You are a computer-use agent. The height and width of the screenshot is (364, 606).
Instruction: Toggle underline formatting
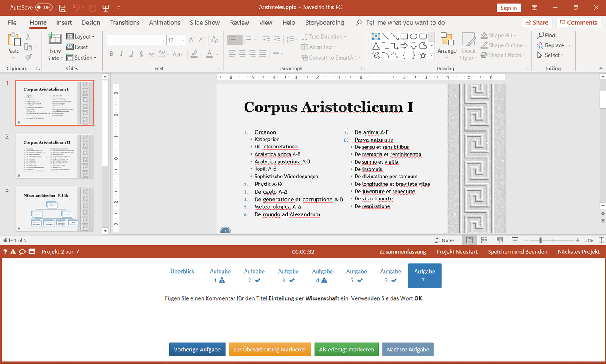pyautogui.click(x=131, y=54)
